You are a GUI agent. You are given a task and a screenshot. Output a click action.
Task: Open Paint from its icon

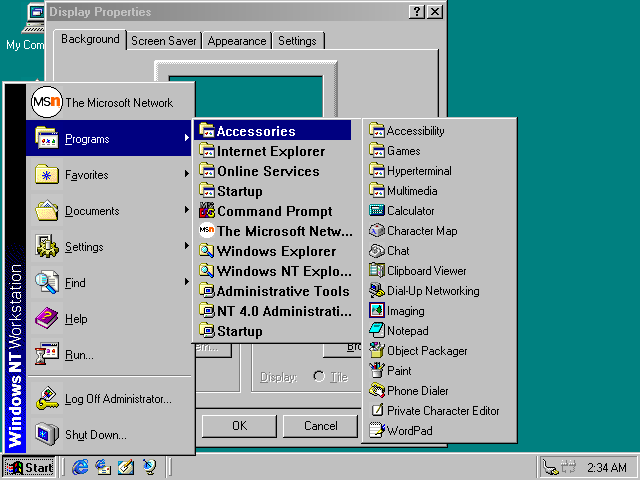click(376, 371)
